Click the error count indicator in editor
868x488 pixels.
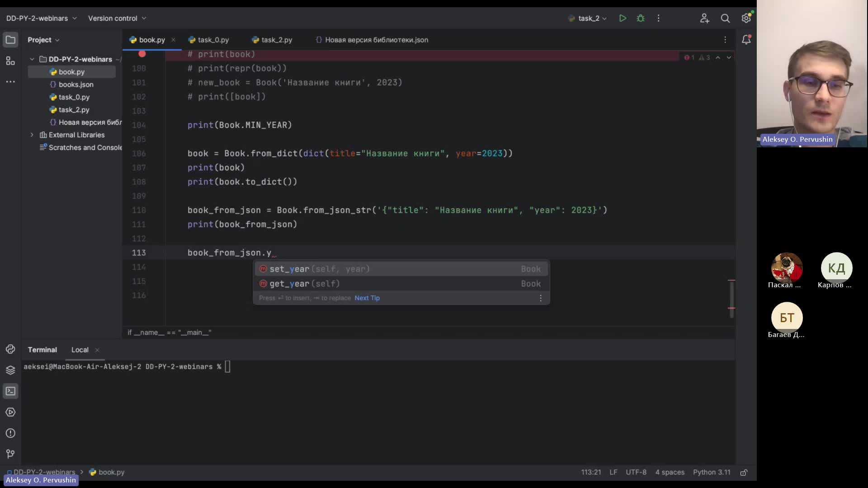coord(689,57)
